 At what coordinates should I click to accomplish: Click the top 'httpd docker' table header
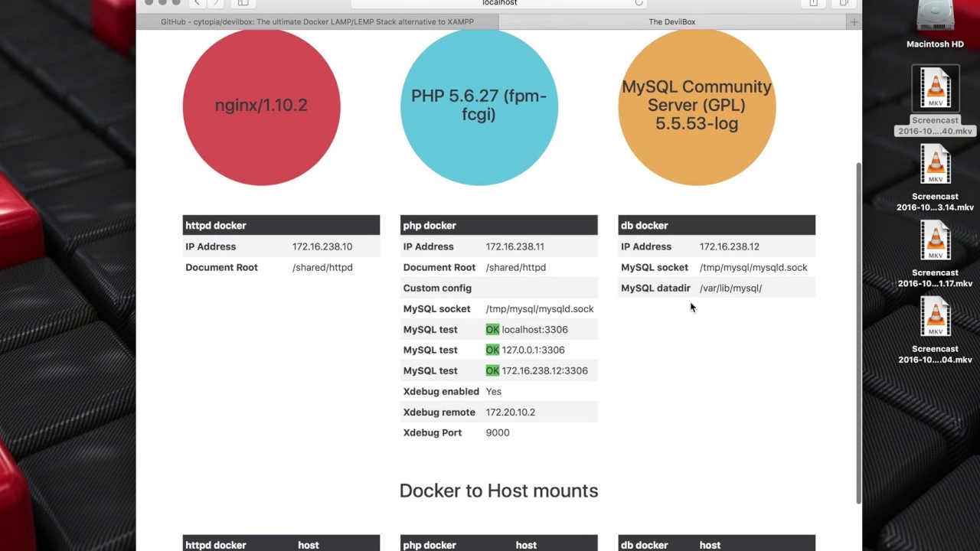(281, 225)
